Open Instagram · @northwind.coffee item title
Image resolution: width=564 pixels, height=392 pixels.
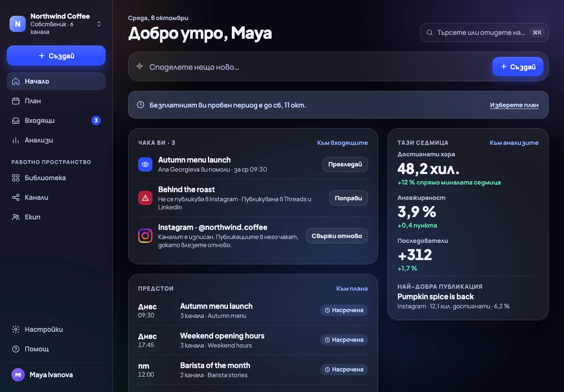(213, 227)
